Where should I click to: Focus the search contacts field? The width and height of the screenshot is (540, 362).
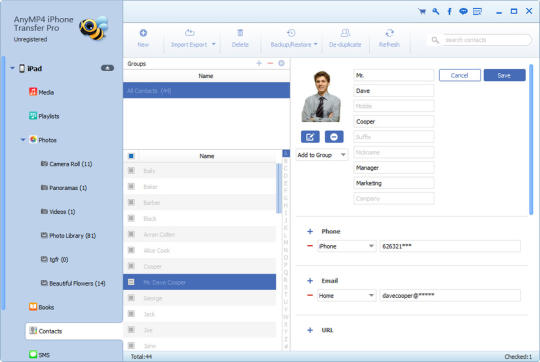486,40
